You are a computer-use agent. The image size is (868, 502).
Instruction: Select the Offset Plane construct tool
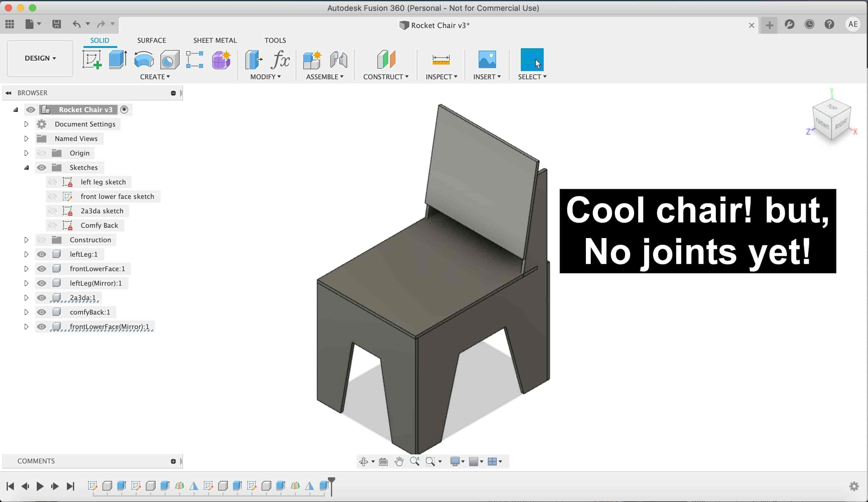(x=386, y=60)
